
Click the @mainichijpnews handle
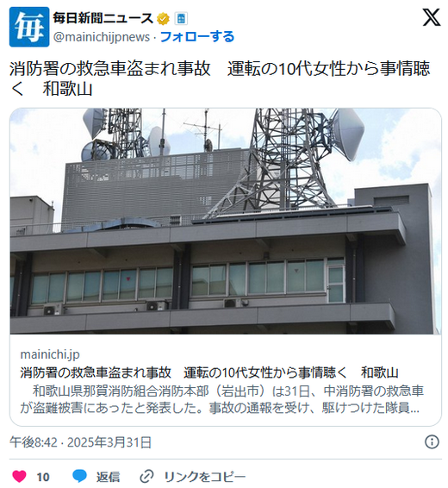click(102, 37)
